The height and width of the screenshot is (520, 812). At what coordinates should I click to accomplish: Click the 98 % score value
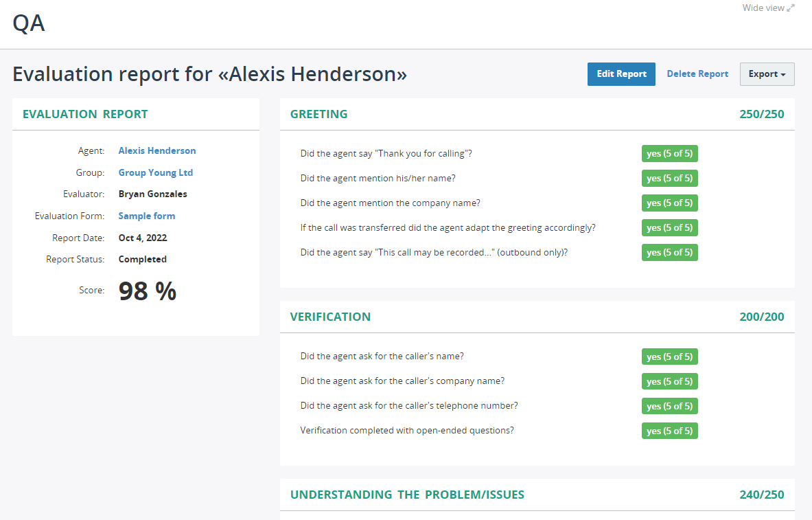click(148, 291)
